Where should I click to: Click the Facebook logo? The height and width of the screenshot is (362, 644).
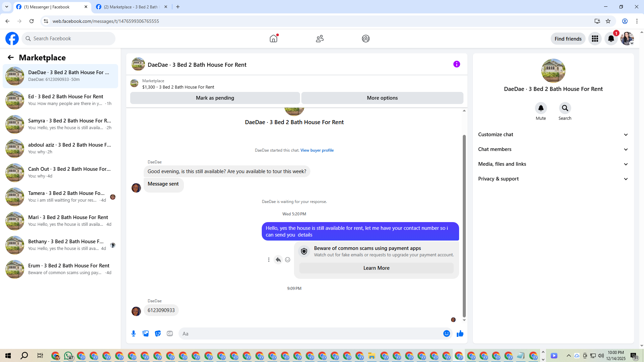pos(12,39)
